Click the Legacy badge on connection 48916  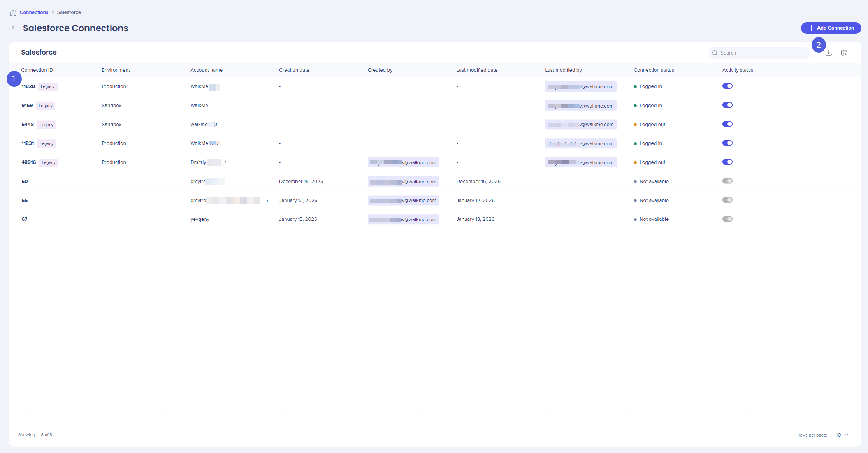tap(49, 163)
